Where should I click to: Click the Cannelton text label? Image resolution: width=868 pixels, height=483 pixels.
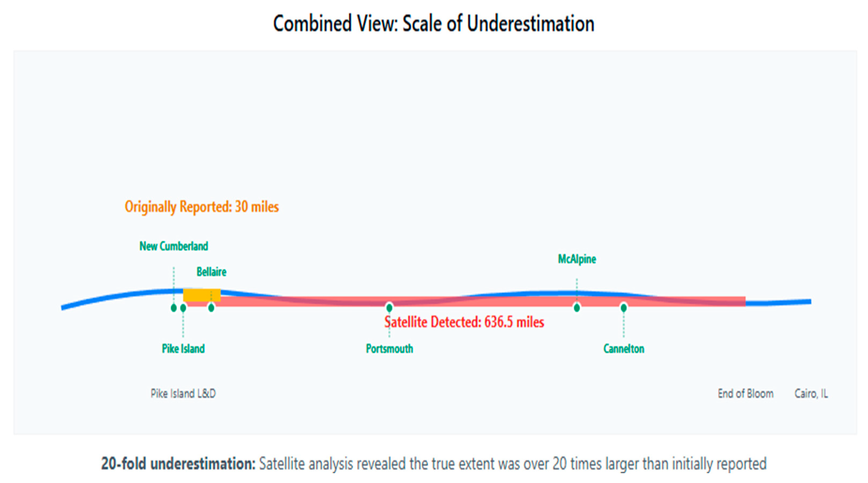[624, 348]
